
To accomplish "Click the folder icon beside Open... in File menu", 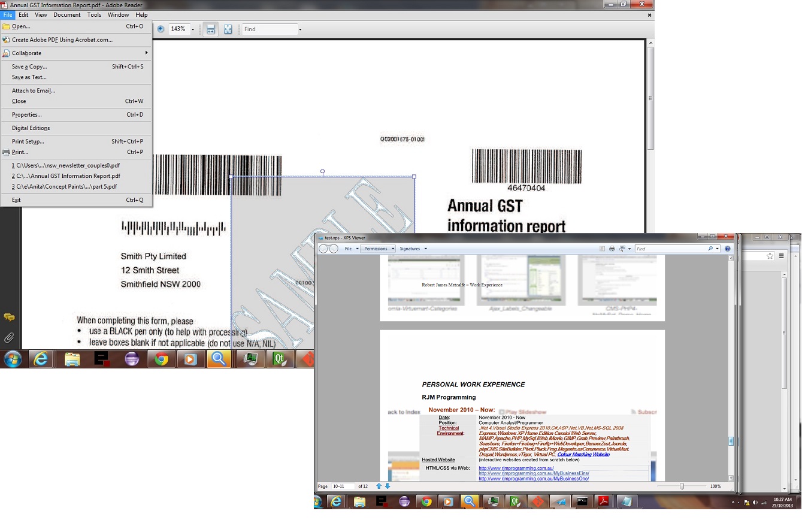I will tap(6, 26).
